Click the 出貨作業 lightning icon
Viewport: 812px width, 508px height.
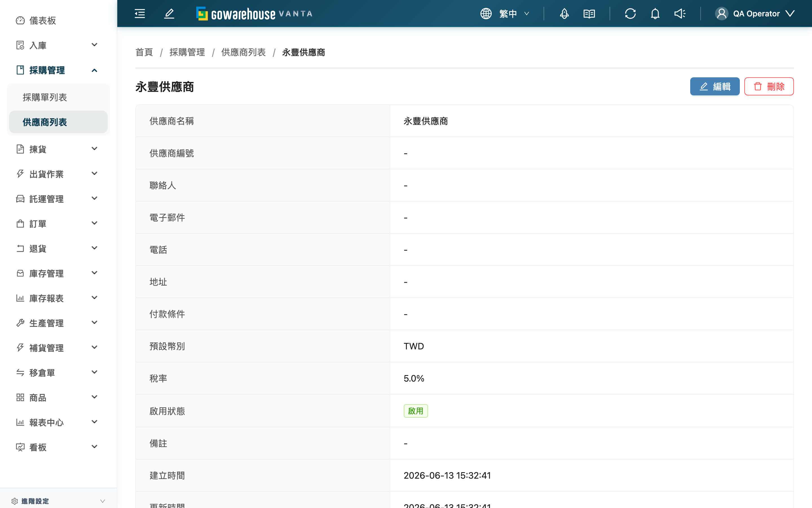(x=20, y=174)
